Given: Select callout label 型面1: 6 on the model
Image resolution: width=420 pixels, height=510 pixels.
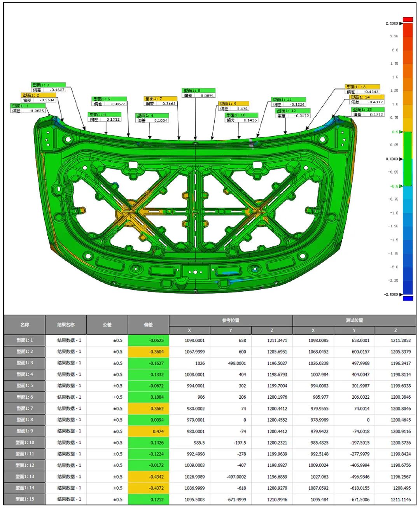Looking at the screenshot, I should 152,116.
